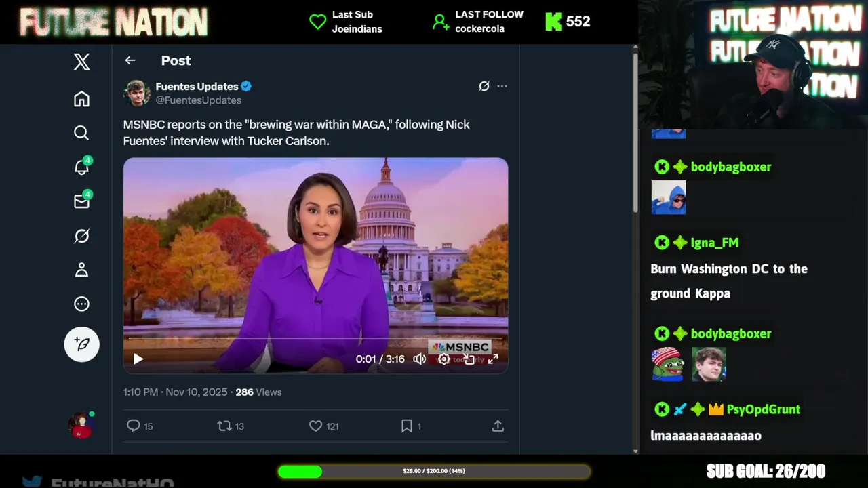This screenshot has height=488, width=868.
Task: Click the video progress bar
Action: [x=315, y=337]
